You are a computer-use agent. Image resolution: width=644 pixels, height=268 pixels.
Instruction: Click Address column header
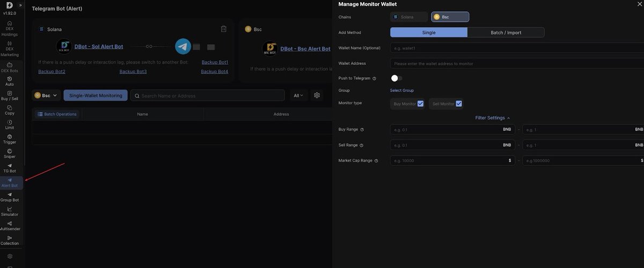281,114
